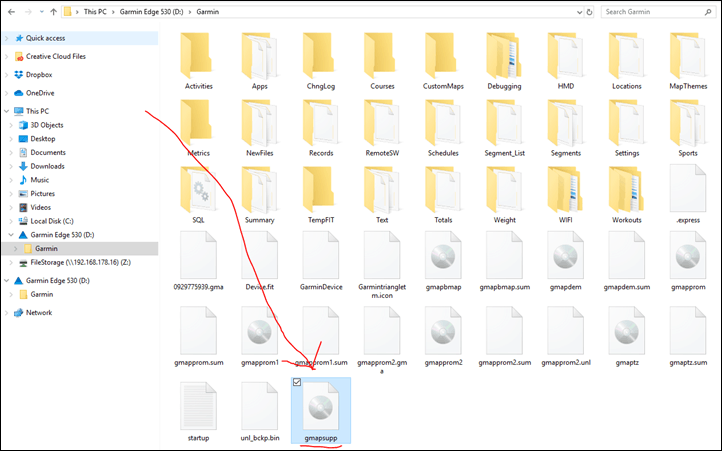The image size is (722, 451).
Task: Expand the Network tree node
Action: [6, 313]
